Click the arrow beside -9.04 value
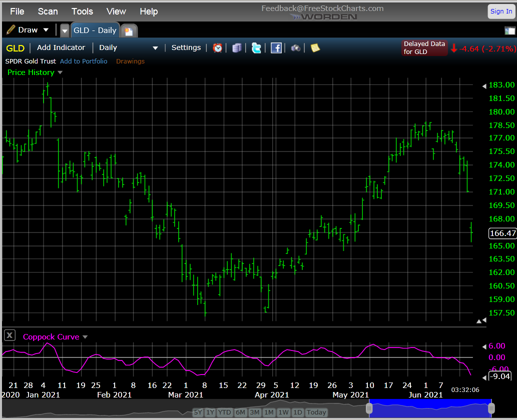 click(x=484, y=377)
